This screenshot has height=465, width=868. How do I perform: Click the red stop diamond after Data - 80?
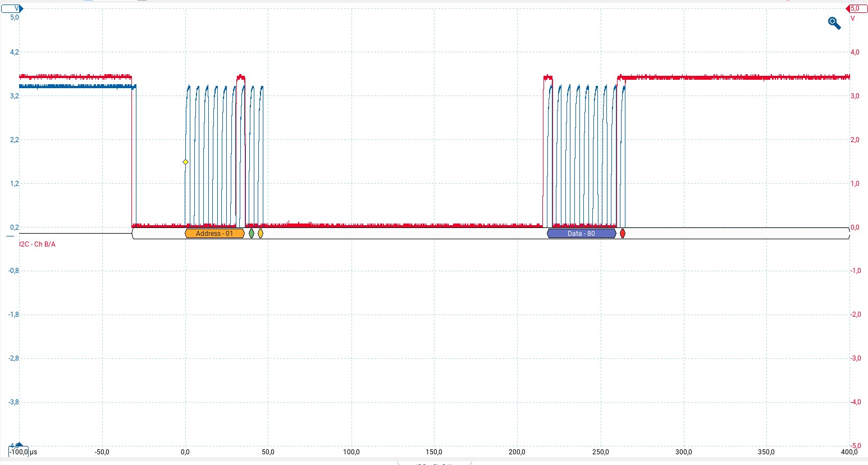click(623, 233)
